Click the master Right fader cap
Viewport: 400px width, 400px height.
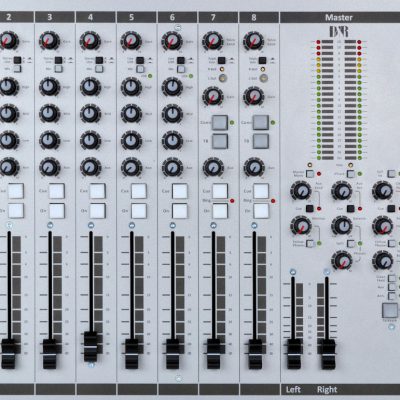pos(328,354)
